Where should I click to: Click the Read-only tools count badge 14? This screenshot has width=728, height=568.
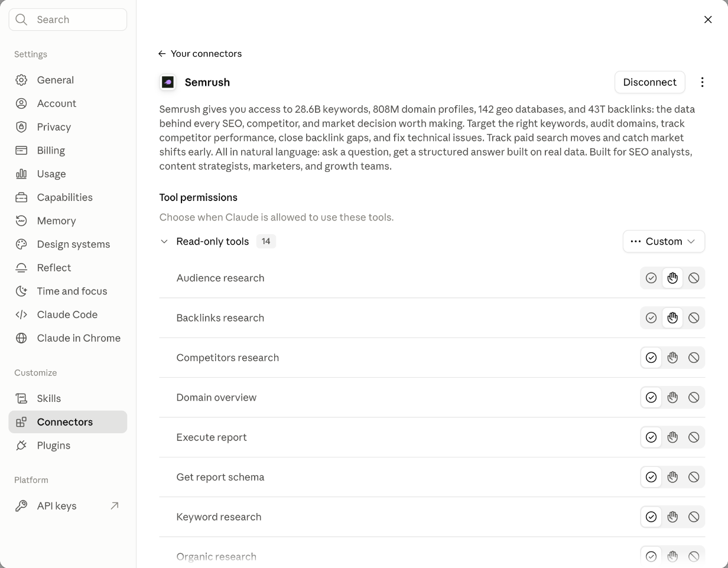tap(266, 241)
